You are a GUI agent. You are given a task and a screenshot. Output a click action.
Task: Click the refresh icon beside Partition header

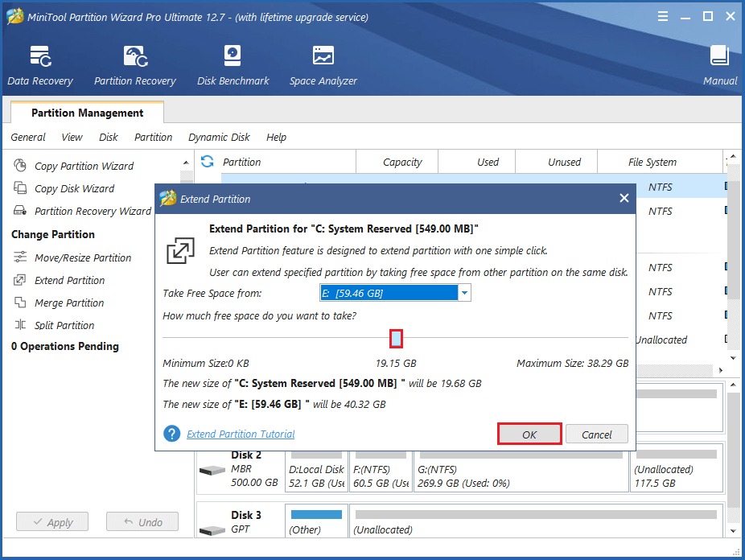pyautogui.click(x=208, y=162)
